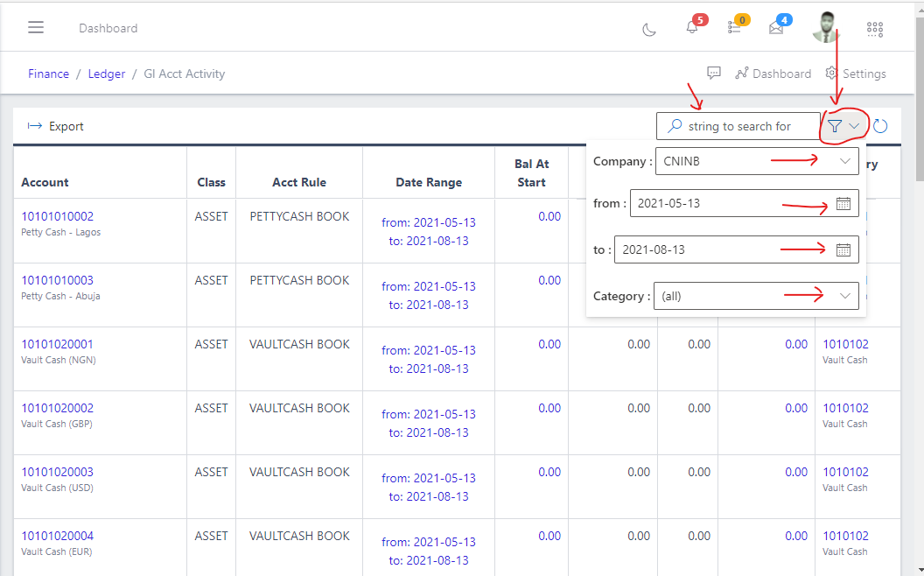The height and width of the screenshot is (576, 924).
Task: Refresh the ledger table with the reload icon
Action: (880, 126)
